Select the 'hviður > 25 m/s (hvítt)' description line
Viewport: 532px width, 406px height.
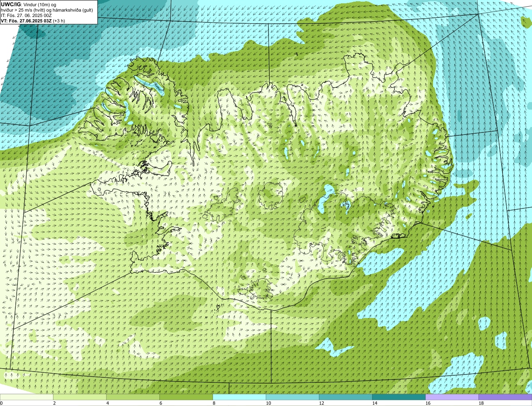(x=47, y=10)
